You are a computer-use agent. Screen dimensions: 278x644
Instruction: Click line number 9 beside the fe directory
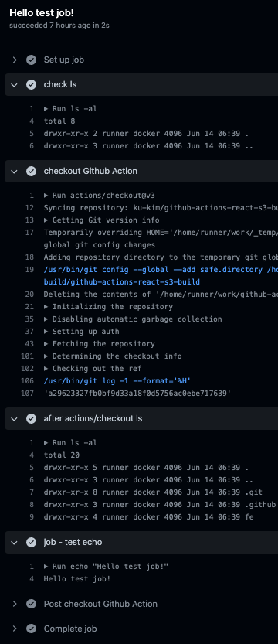click(x=32, y=517)
